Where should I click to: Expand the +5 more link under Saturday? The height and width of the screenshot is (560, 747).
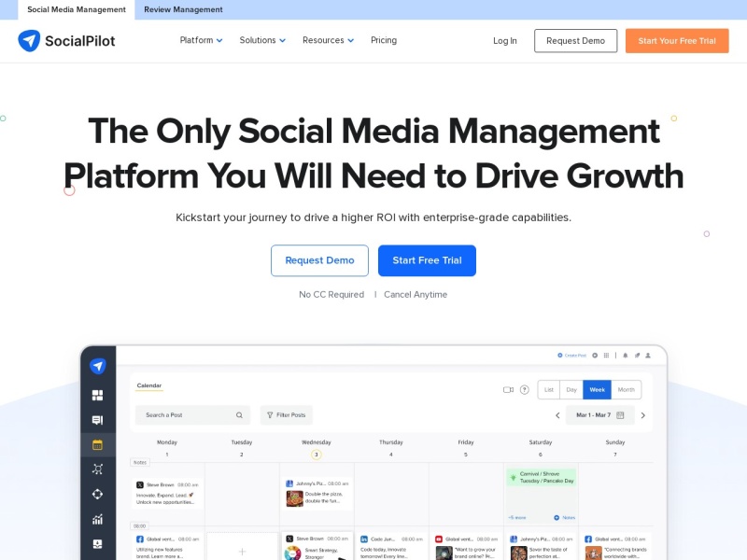(x=517, y=518)
